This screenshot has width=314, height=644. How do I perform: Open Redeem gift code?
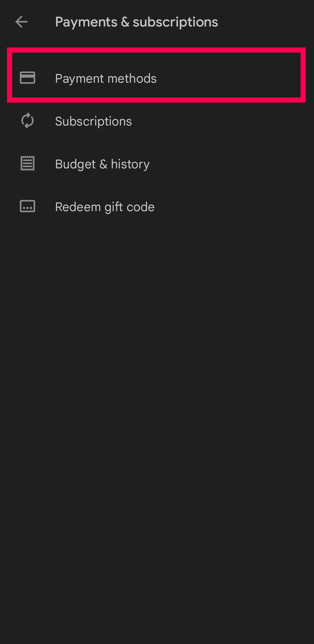[157, 207]
